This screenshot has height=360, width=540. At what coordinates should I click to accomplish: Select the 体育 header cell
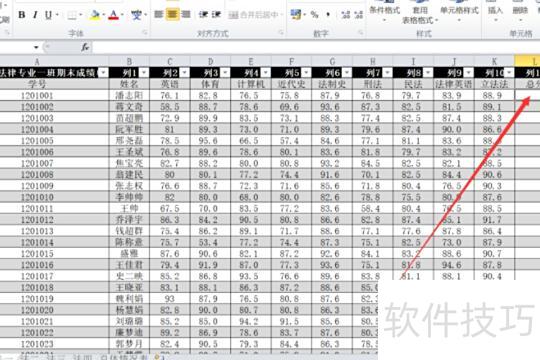click(x=210, y=84)
